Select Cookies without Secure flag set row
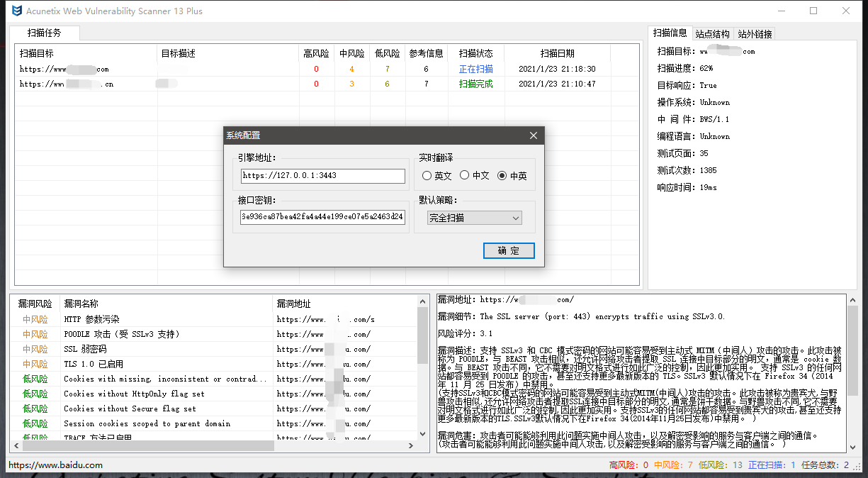Screen dimensions: 868x478 214,408
